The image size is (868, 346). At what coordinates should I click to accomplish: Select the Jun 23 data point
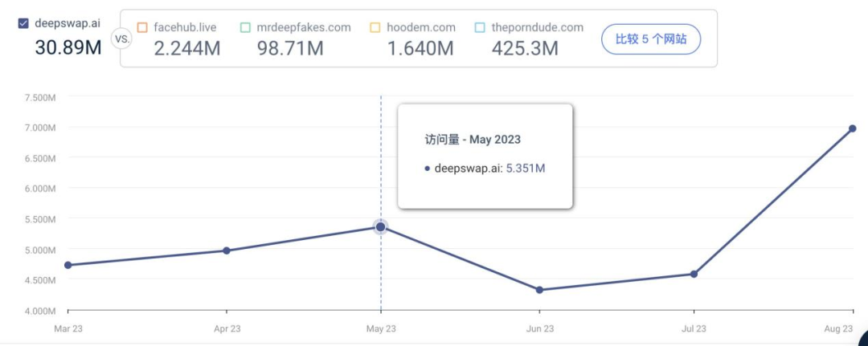(539, 290)
